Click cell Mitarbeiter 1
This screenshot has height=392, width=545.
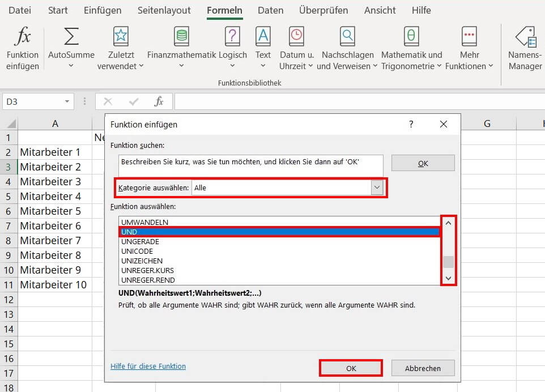(55, 152)
